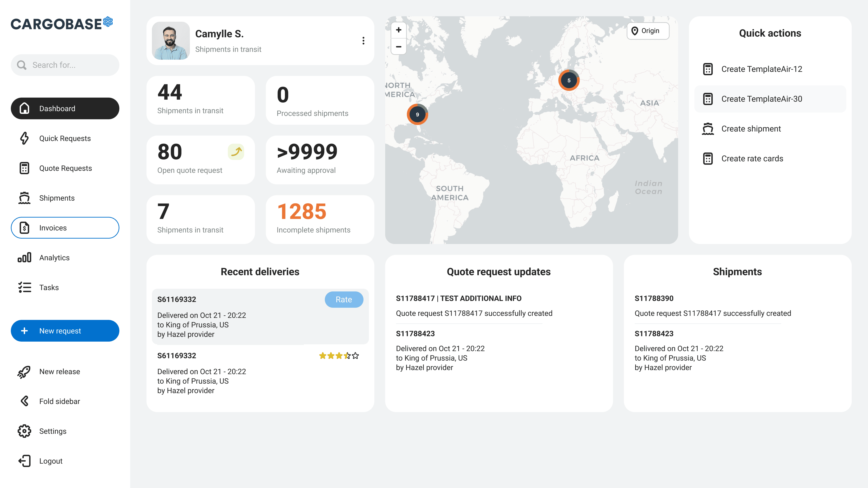868x488 pixels.
Task: Open the Origin selector on the map
Action: pyautogui.click(x=648, y=31)
